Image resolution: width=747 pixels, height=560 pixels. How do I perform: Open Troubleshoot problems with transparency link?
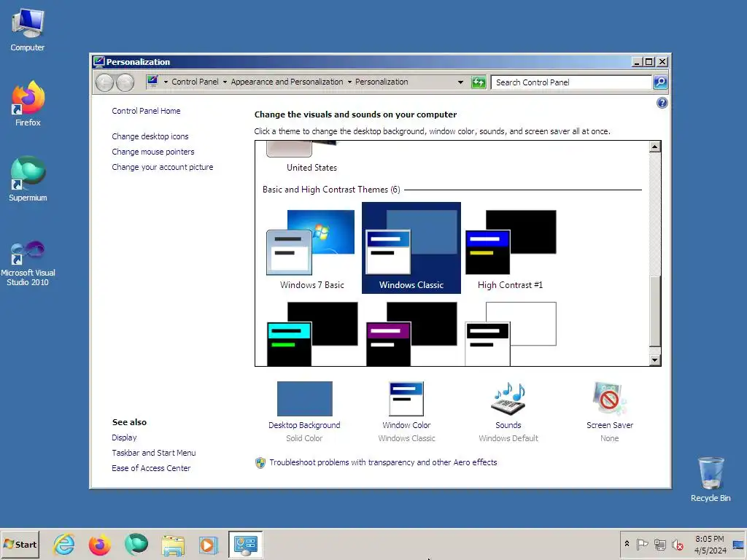point(383,462)
